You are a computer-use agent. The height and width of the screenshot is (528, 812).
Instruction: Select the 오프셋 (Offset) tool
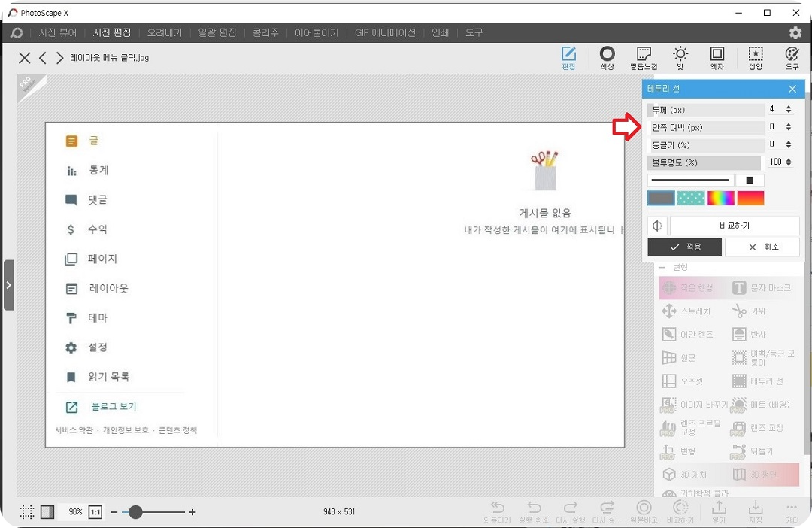click(x=683, y=381)
